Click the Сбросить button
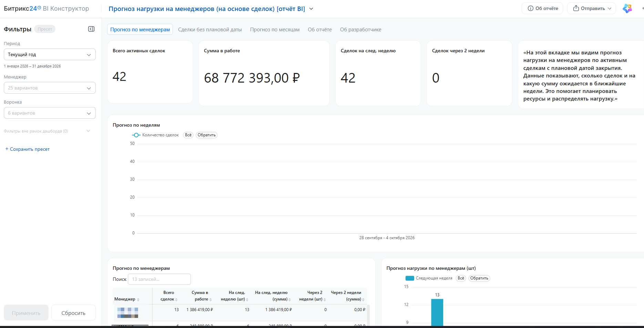Image resolution: width=644 pixels, height=328 pixels. tap(73, 313)
